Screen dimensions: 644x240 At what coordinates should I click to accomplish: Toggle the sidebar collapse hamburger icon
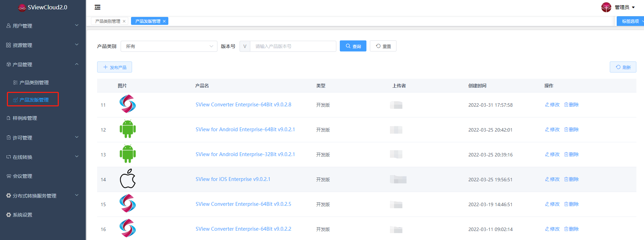(x=97, y=7)
